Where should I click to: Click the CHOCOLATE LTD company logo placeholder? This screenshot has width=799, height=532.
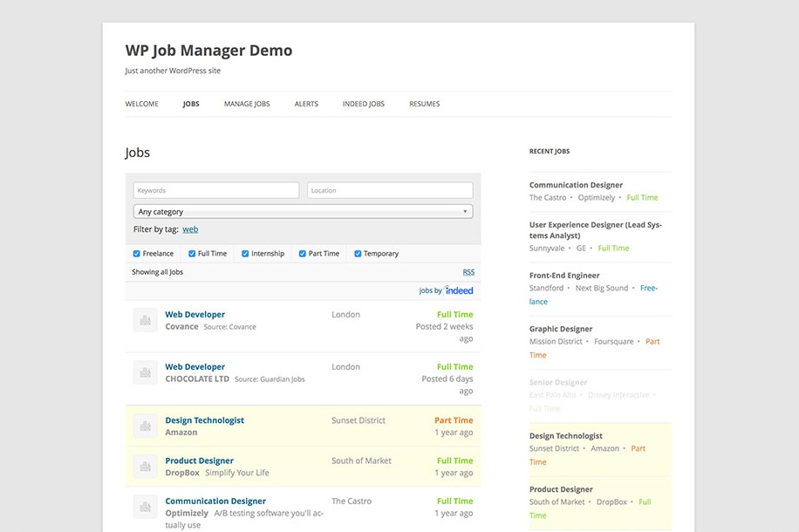pos(145,372)
